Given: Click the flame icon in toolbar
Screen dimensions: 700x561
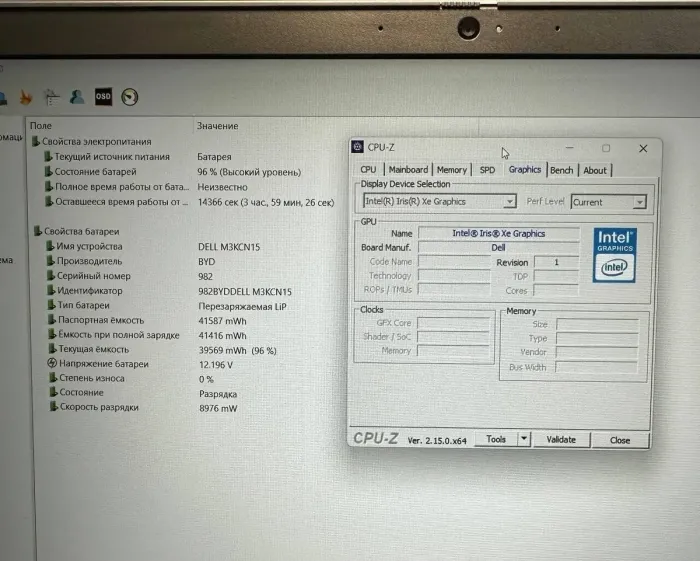Looking at the screenshot, I should click(26, 98).
